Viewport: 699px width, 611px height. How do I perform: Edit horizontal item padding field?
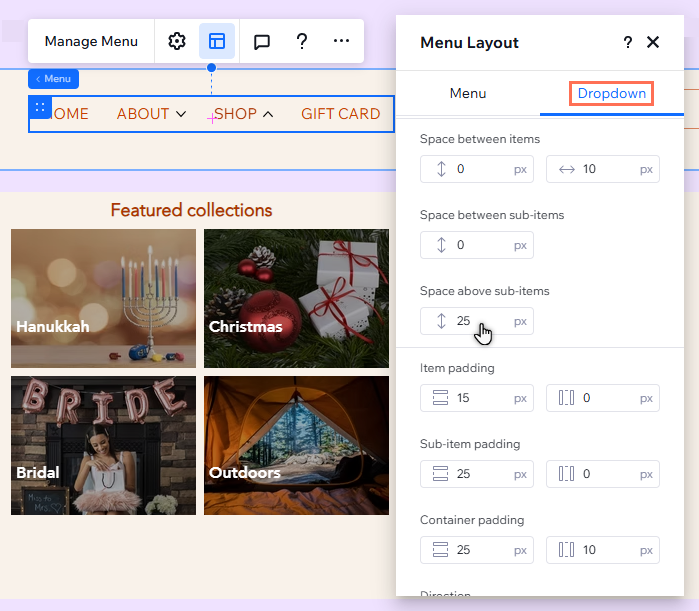coord(603,398)
